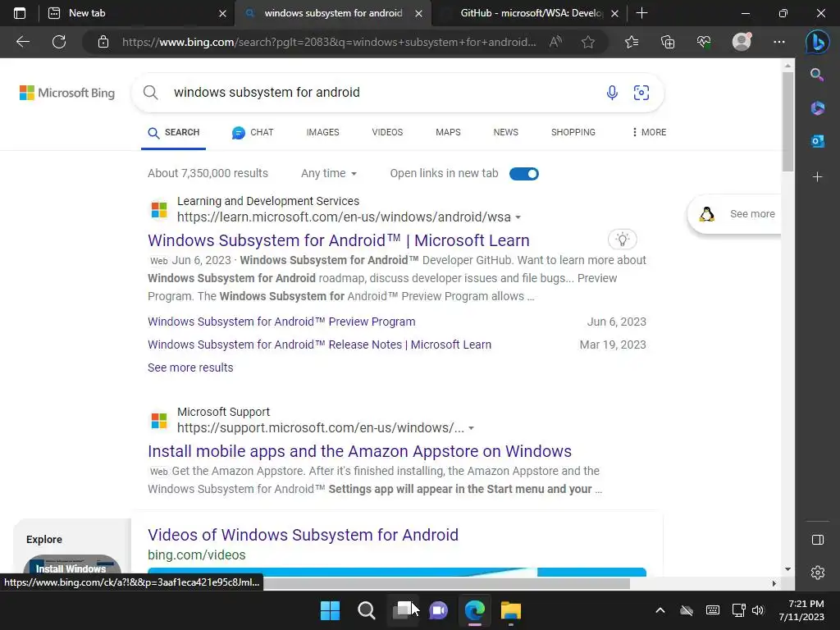Open the Favorites list icon
This screenshot has width=840, height=630.
pyautogui.click(x=632, y=42)
